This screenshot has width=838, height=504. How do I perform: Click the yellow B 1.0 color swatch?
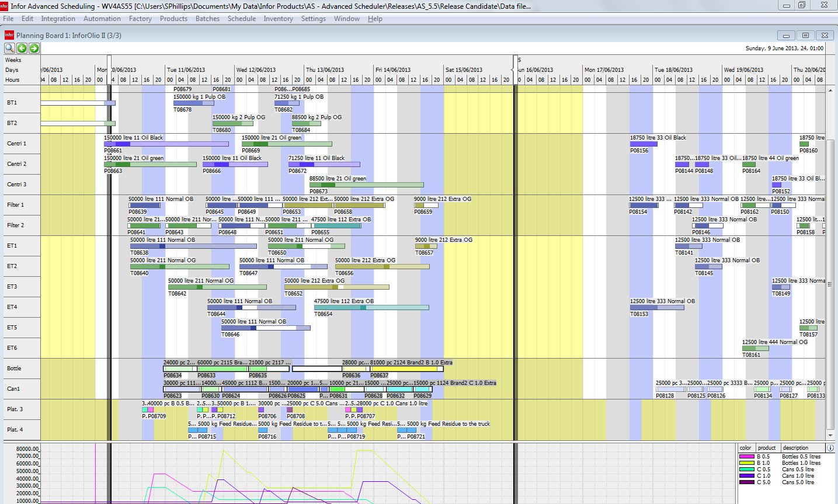pos(746,463)
